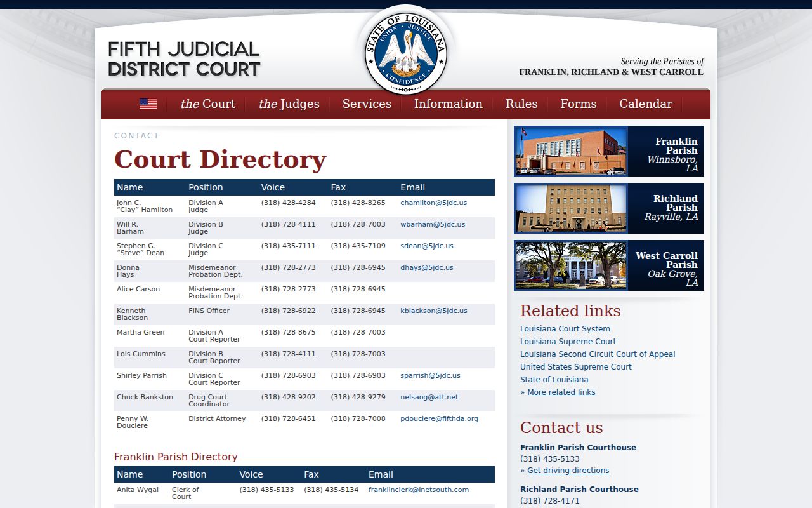Open the Forms menu
Screen dimensions: 812x508
[579, 104]
